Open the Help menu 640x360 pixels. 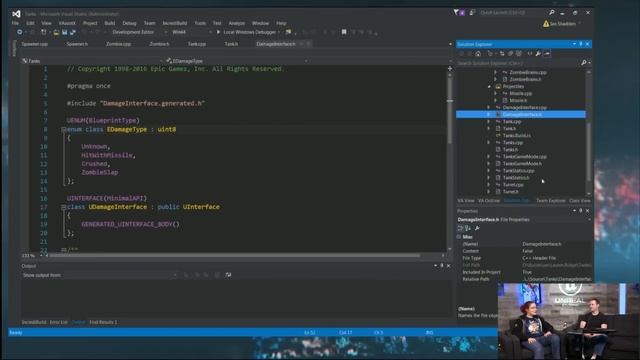281,23
